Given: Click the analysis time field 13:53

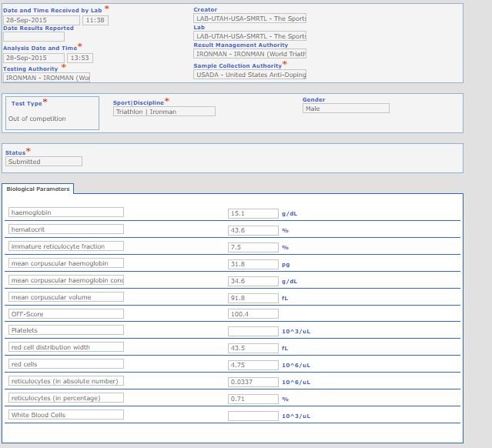Looking at the screenshot, I should click(x=80, y=58).
